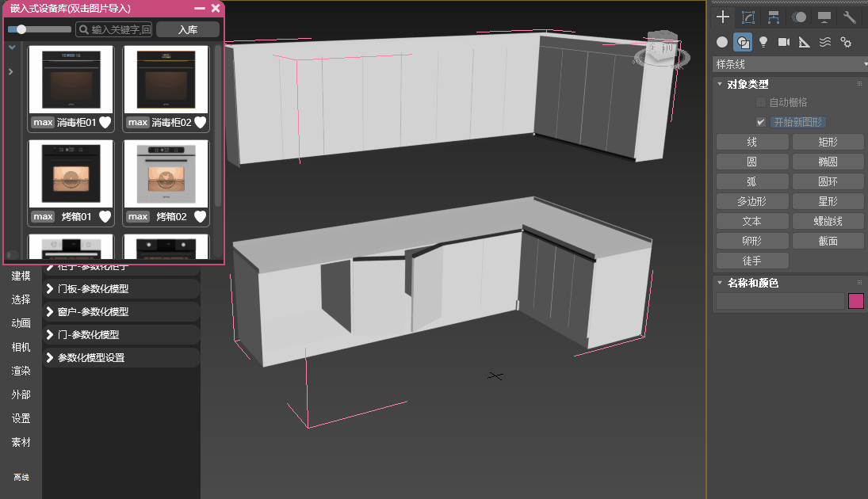Select the 烤箱01 thumbnail image

click(71, 173)
